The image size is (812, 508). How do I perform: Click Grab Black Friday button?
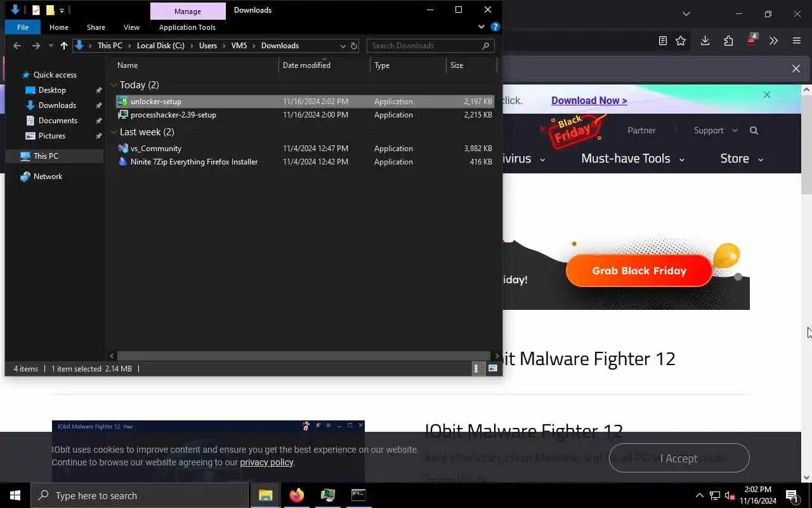point(639,271)
